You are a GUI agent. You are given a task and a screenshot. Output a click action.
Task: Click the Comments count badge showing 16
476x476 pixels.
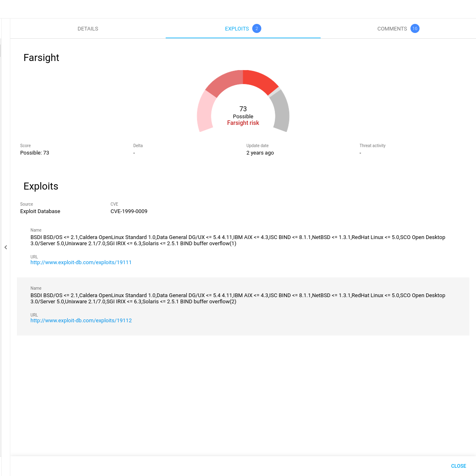point(415,28)
